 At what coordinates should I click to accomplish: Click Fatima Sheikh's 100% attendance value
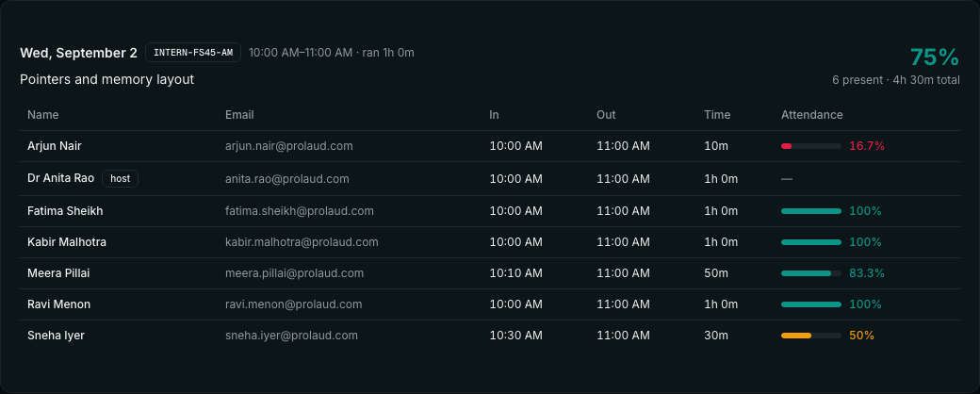[x=865, y=211]
